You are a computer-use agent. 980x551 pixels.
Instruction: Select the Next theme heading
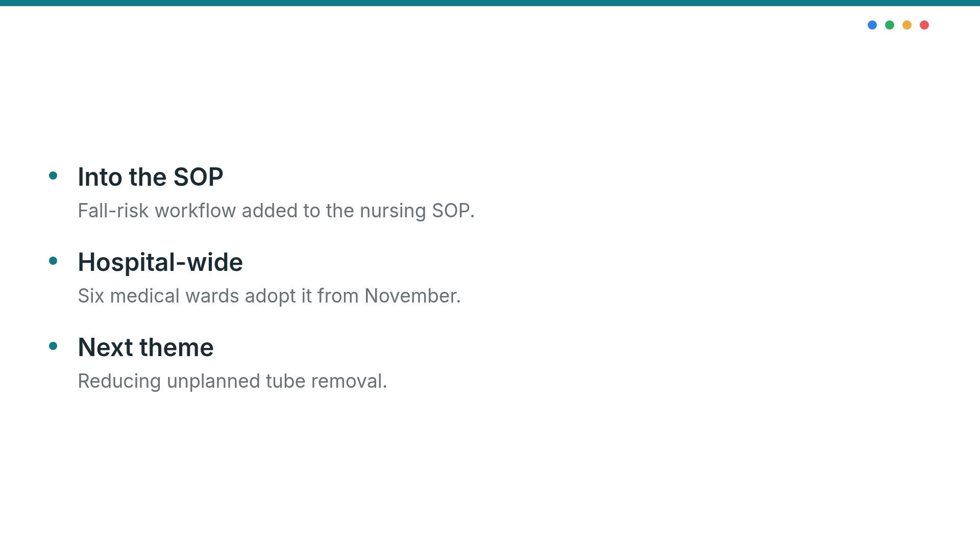pos(146,347)
